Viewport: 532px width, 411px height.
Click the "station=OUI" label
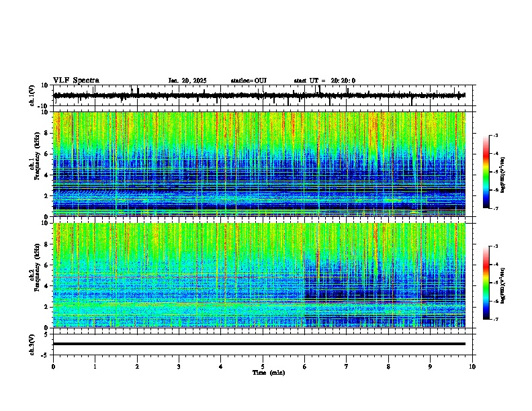click(x=249, y=81)
